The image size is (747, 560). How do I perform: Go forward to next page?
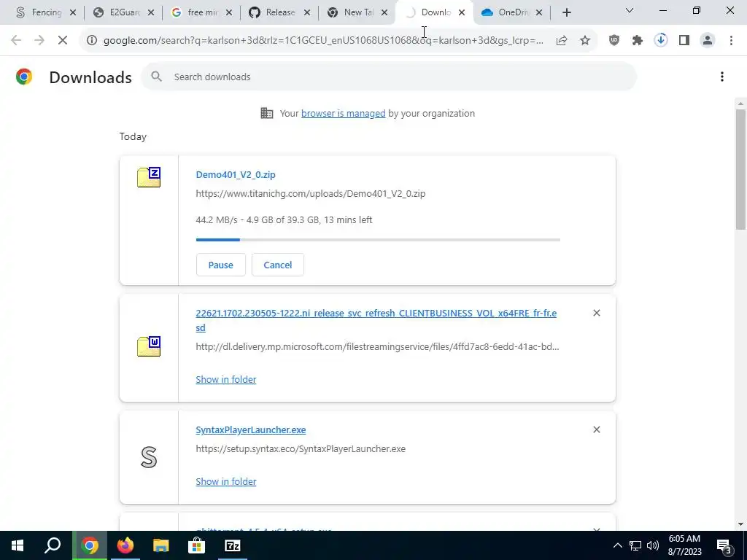39,41
